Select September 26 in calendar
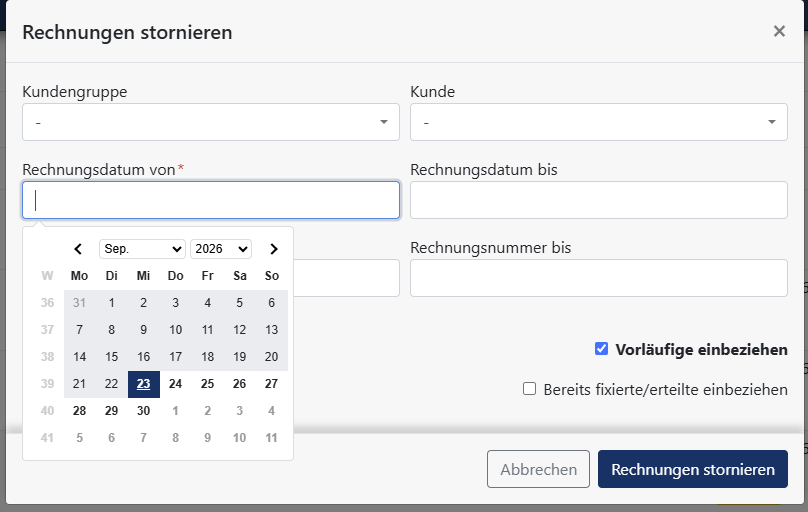This screenshot has height=512, width=808. pos(240,384)
